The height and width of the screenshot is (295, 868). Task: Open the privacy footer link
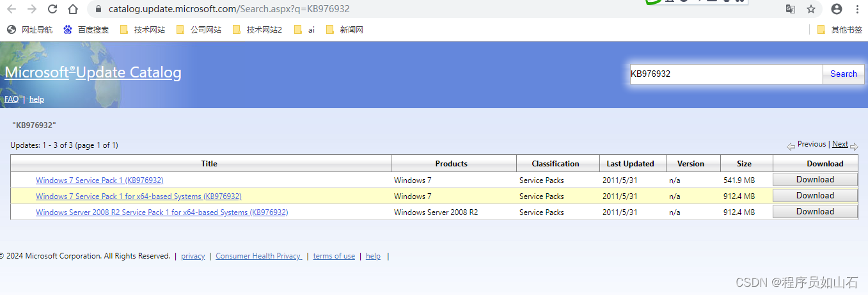point(193,256)
